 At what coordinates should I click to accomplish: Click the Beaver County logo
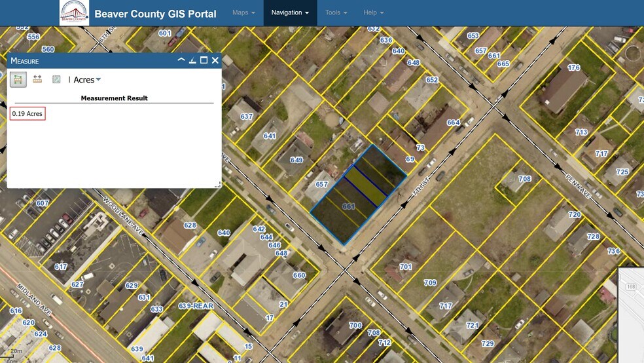coord(74,13)
